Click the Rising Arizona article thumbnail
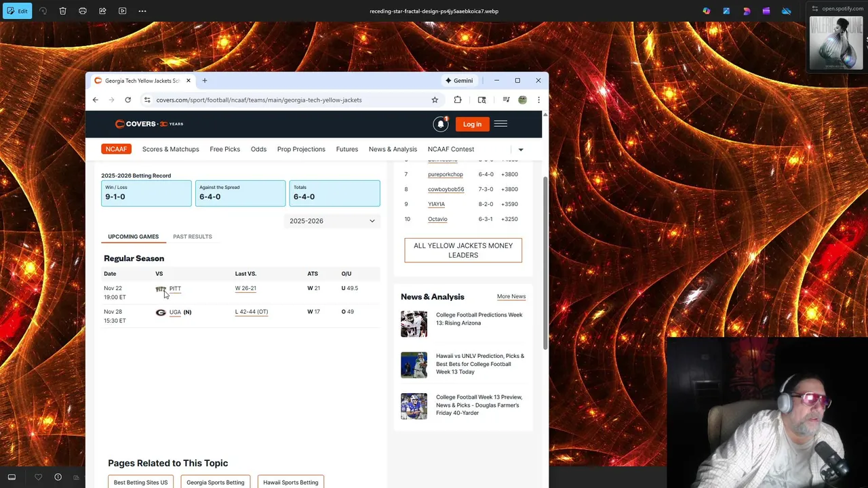This screenshot has height=488, width=868. pyautogui.click(x=414, y=324)
